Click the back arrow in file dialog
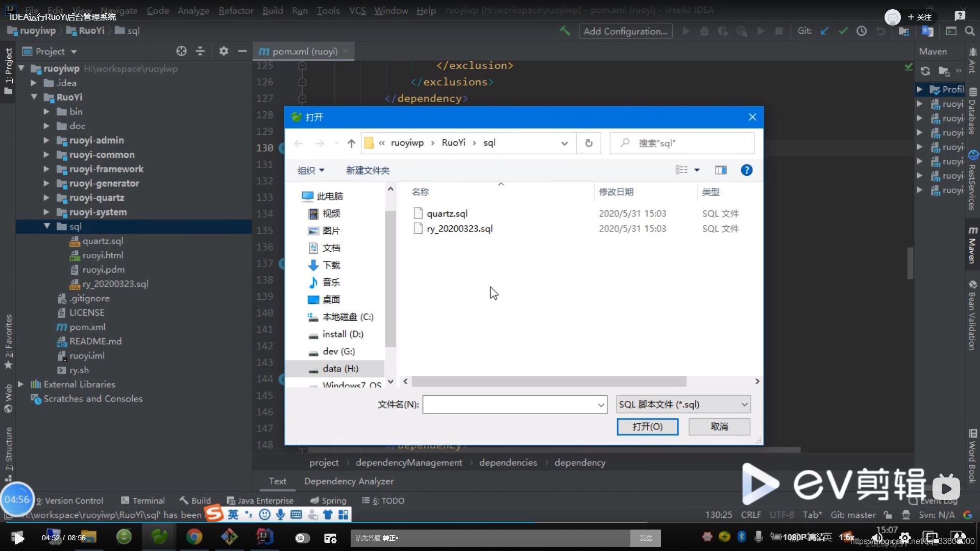 point(299,143)
